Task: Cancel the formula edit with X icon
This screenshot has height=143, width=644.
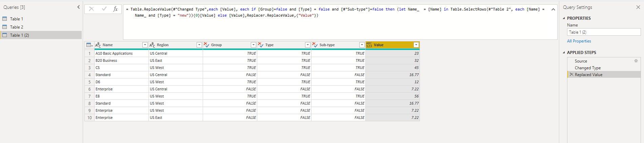Action: 91,9
